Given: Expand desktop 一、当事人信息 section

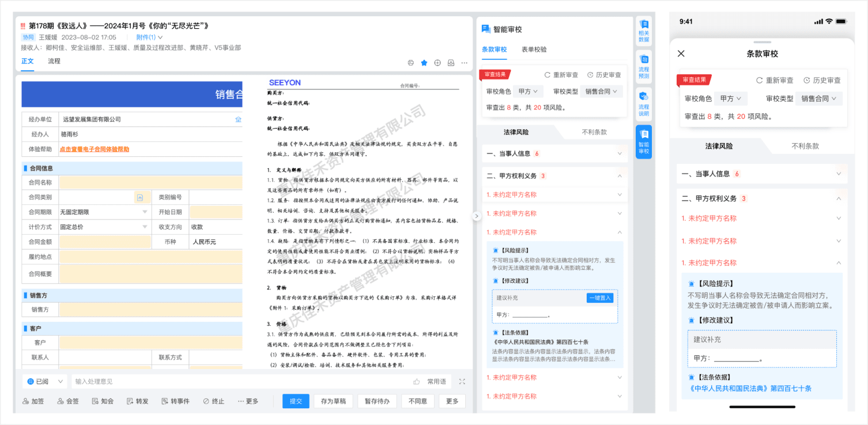Looking at the screenshot, I should (x=554, y=154).
